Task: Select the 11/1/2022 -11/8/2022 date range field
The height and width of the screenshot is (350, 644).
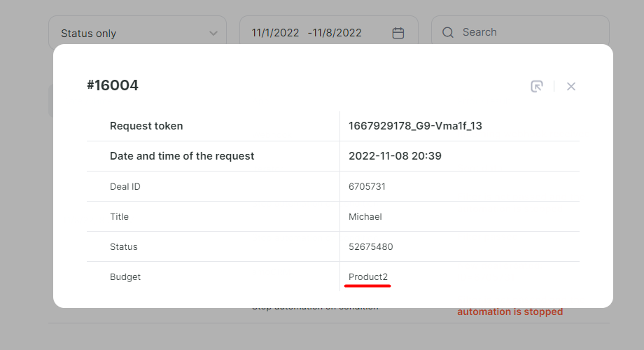Action: tap(328, 33)
